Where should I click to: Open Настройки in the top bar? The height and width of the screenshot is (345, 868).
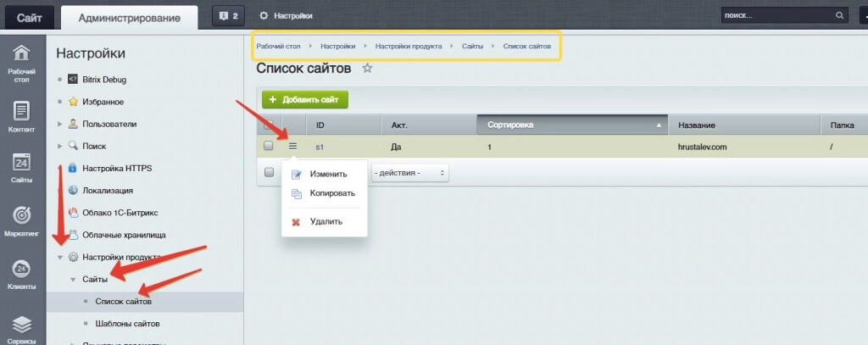(x=292, y=16)
